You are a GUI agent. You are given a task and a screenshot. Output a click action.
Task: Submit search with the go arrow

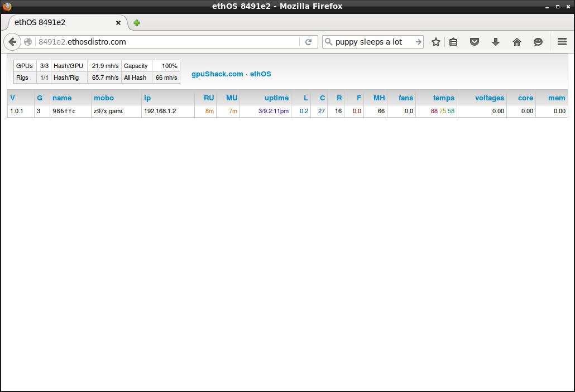pos(419,42)
